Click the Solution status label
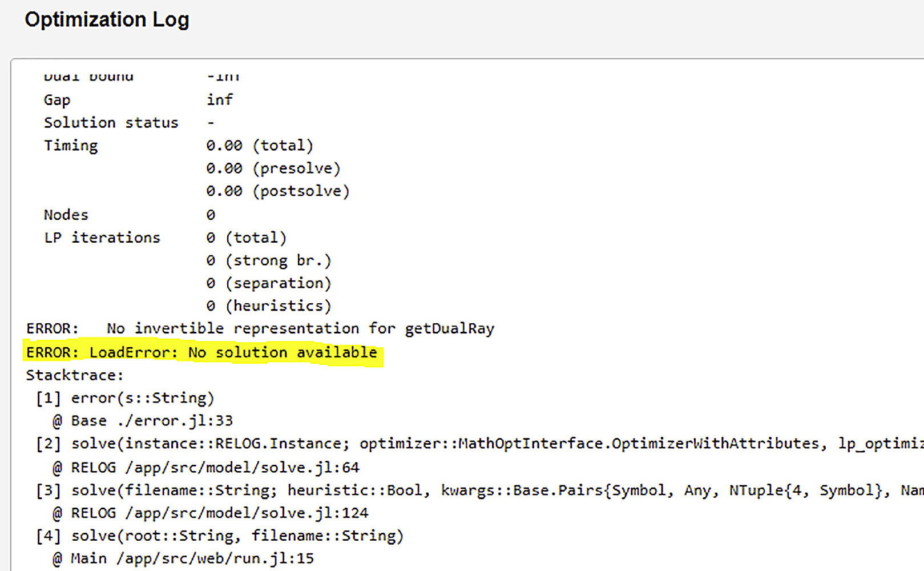Image resolution: width=924 pixels, height=571 pixels. point(111,123)
